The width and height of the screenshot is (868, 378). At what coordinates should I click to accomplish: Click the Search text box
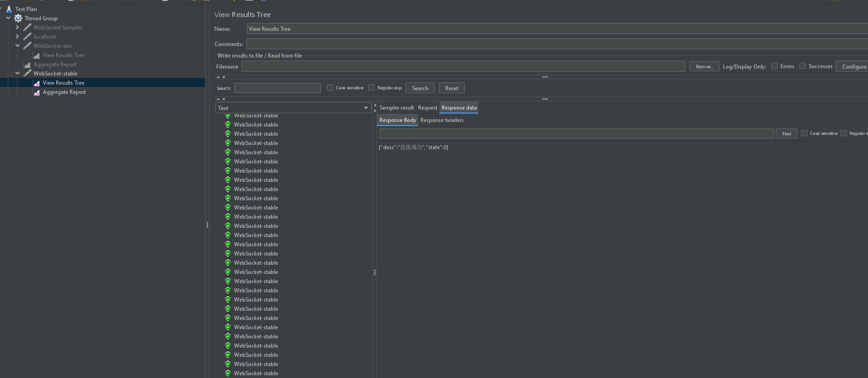[x=278, y=87]
